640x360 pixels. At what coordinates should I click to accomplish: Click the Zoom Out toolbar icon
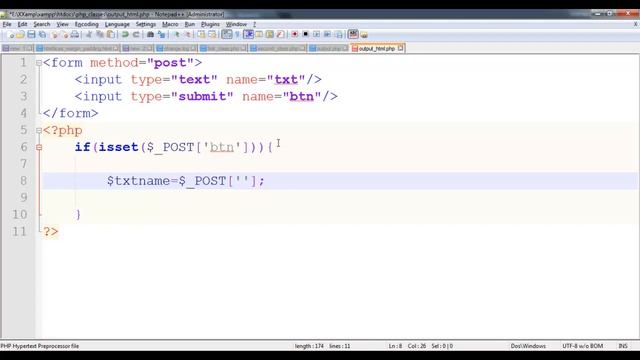coord(189,35)
